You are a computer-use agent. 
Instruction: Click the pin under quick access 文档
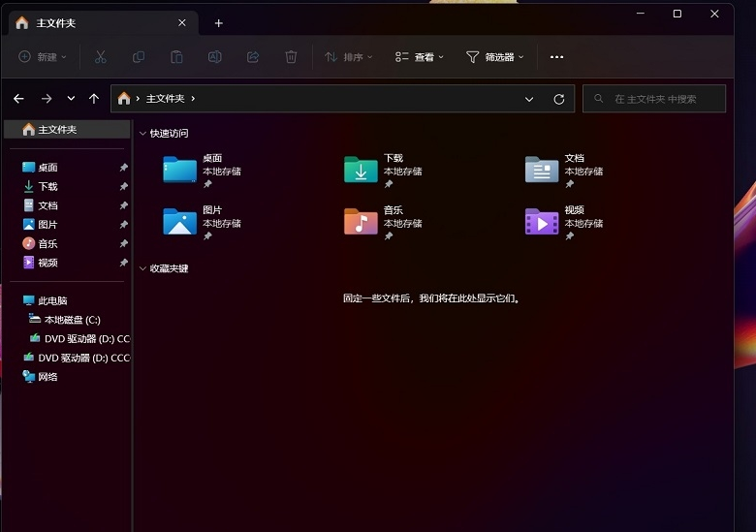(x=569, y=184)
